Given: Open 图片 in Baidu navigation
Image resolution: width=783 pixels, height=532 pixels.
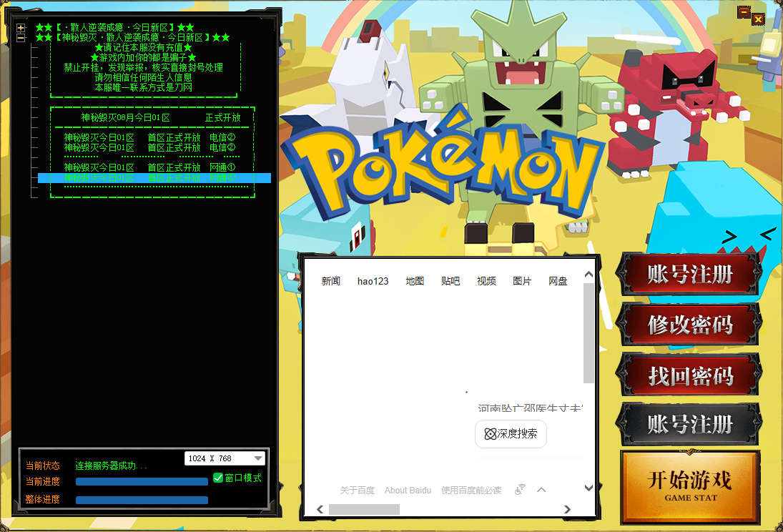Looking at the screenshot, I should pyautogui.click(x=522, y=281).
